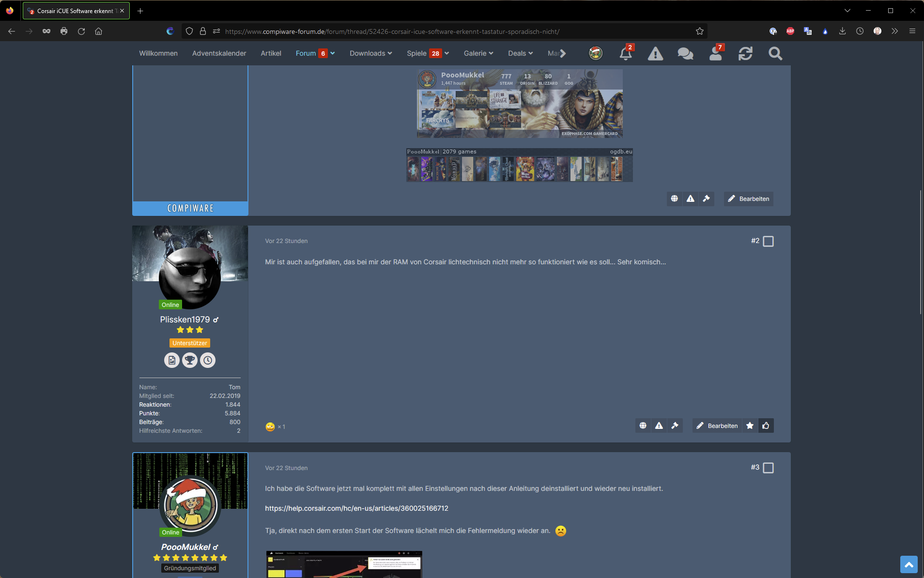Tick the checkbox for post #3
This screenshot has width=924, height=578.
[768, 468]
